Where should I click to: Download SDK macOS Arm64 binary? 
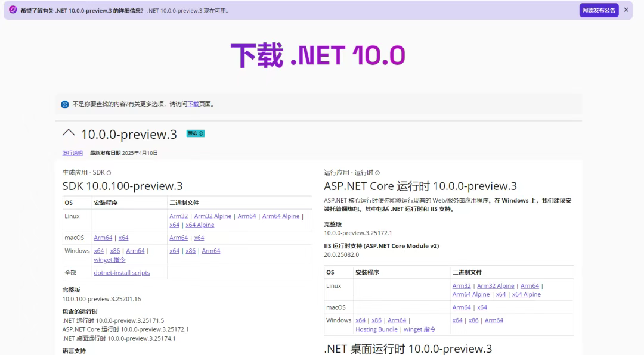click(179, 238)
